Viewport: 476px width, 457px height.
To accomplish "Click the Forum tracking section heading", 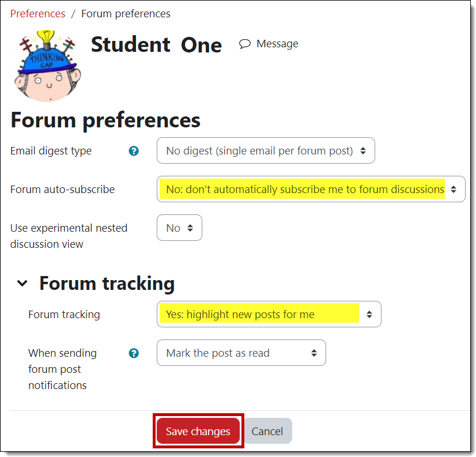I will 106,283.
